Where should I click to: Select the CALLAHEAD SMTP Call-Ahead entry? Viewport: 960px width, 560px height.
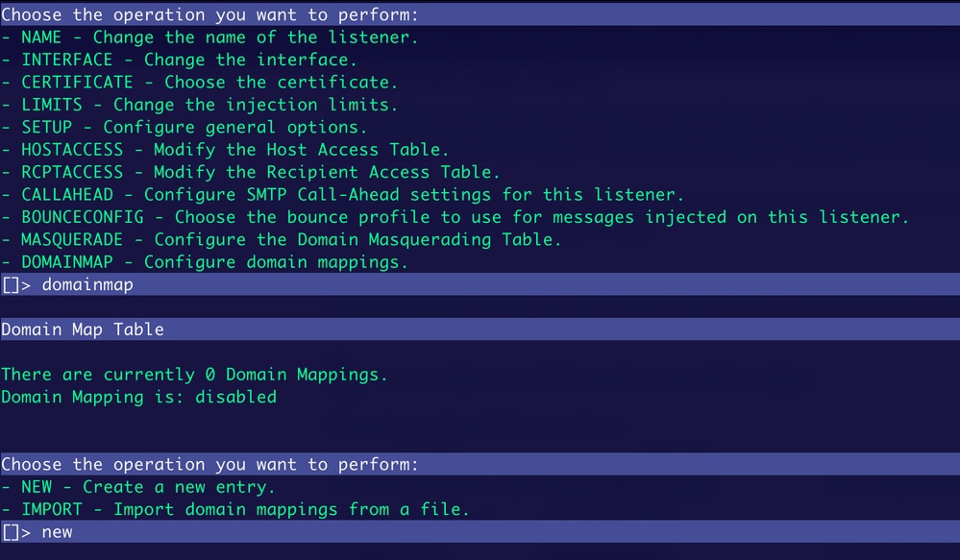point(342,195)
